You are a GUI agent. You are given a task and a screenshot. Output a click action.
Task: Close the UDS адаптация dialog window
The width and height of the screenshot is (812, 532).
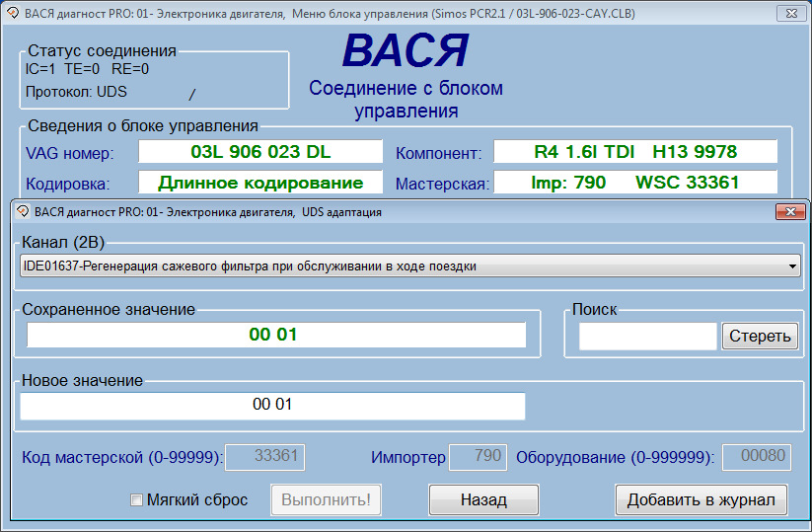[790, 211]
